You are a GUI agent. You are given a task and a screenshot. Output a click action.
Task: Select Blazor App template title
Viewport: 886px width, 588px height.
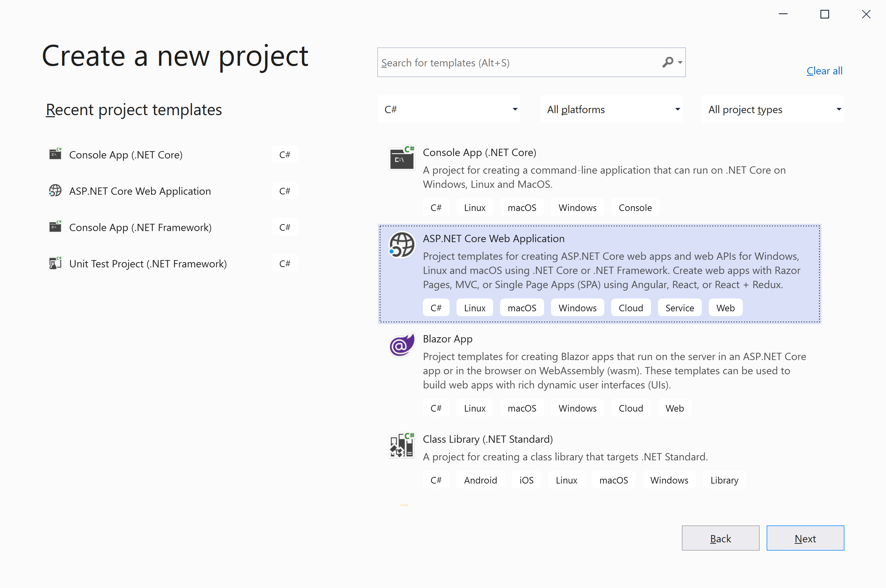click(447, 339)
